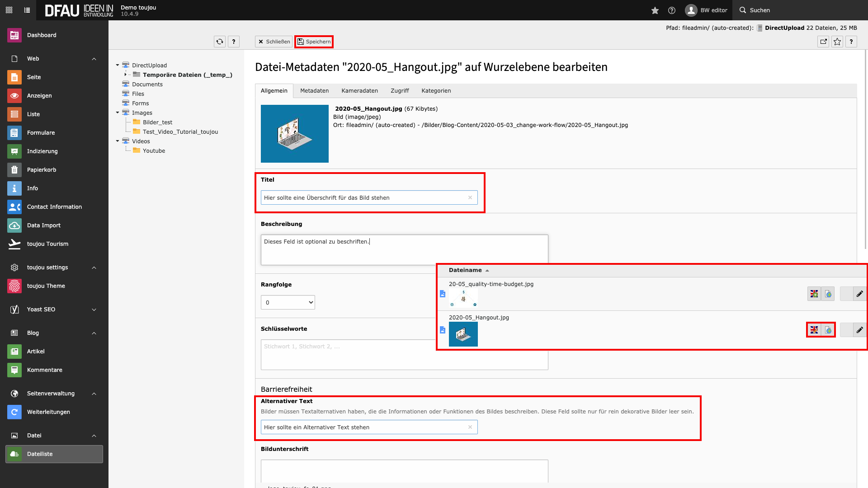Click the refresh file tree icon
This screenshot has height=488, width=868.
pyautogui.click(x=220, y=42)
